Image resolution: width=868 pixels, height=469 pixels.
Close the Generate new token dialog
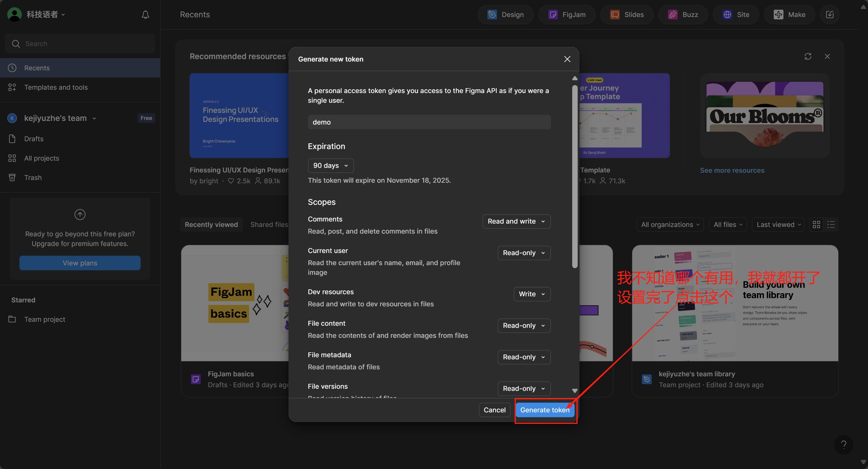(567, 59)
